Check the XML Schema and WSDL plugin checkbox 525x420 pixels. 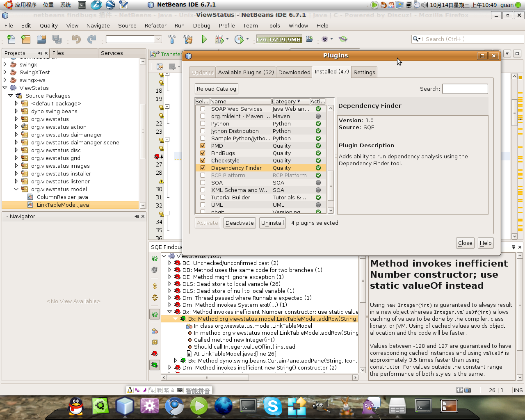pyautogui.click(x=203, y=190)
